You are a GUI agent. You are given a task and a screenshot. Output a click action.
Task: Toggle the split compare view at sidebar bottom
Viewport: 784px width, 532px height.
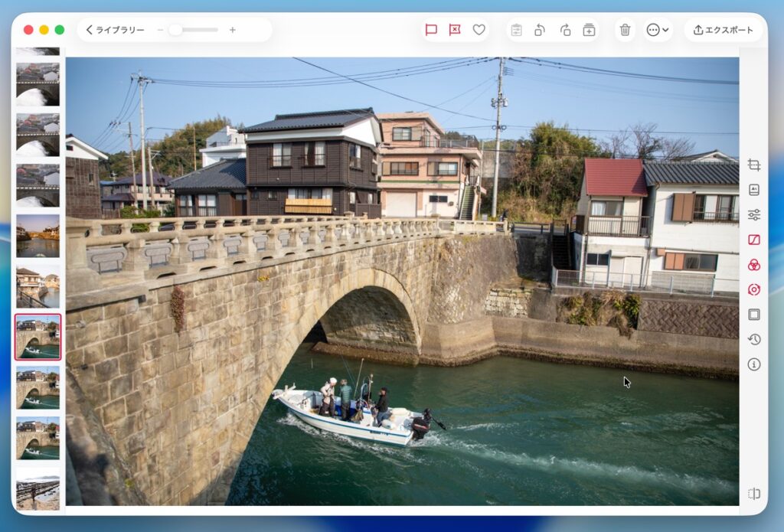pyautogui.click(x=754, y=494)
